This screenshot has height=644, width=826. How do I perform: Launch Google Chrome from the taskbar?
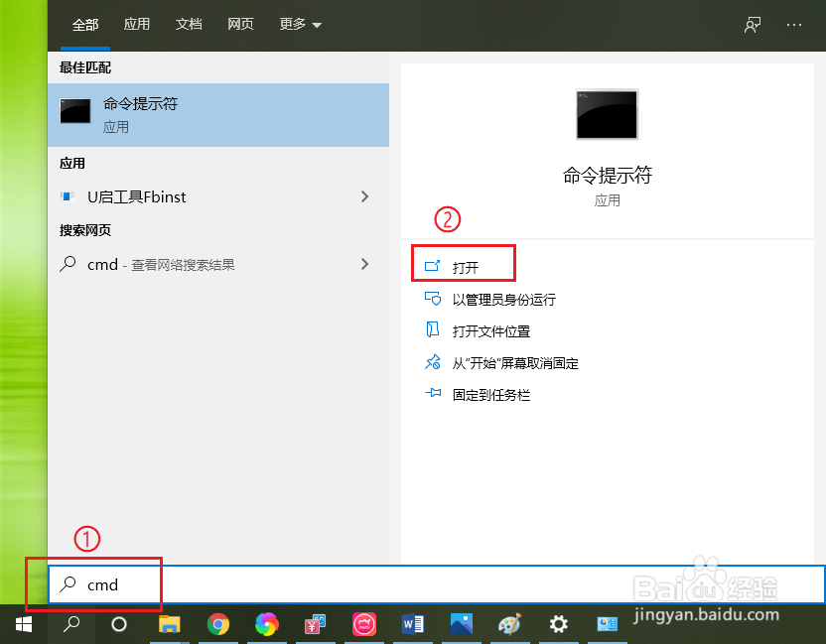click(218, 625)
